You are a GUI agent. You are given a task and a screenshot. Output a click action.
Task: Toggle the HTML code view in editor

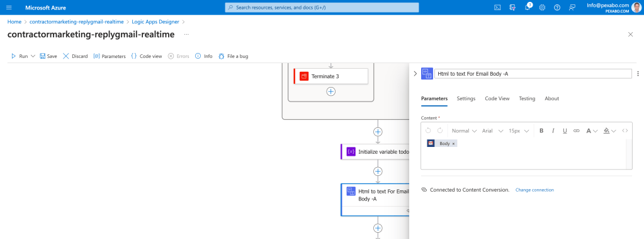(x=624, y=131)
